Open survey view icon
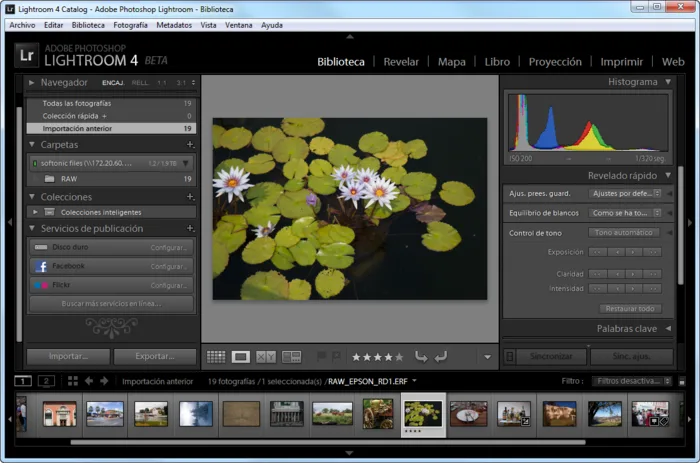This screenshot has height=463, width=700. [292, 356]
